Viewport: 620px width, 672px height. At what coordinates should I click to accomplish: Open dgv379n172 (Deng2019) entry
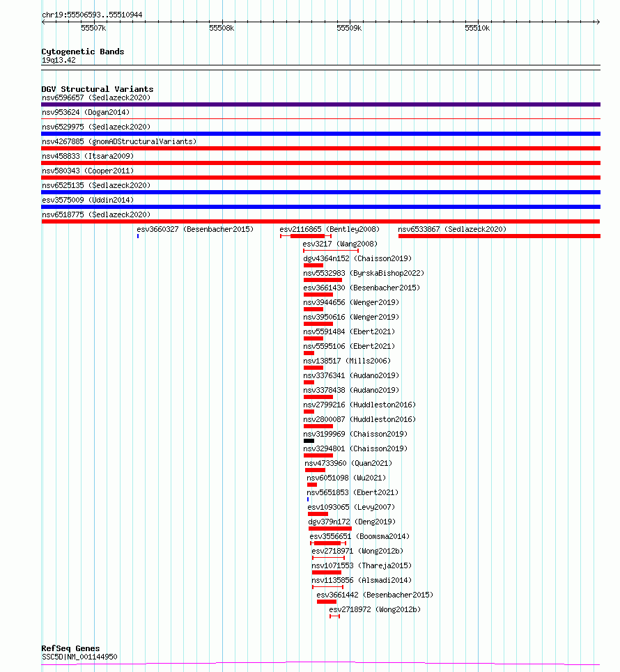pyautogui.click(x=352, y=522)
